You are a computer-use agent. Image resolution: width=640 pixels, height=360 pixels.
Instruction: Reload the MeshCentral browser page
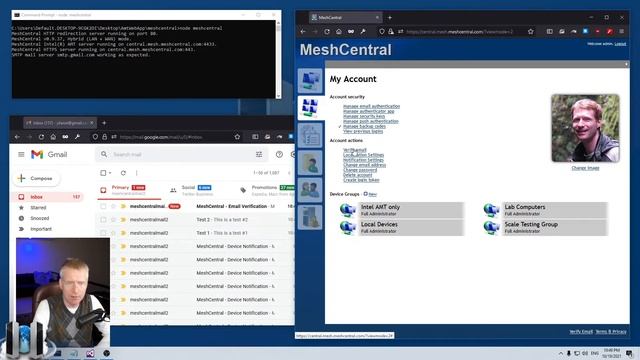pyautogui.click(x=327, y=31)
